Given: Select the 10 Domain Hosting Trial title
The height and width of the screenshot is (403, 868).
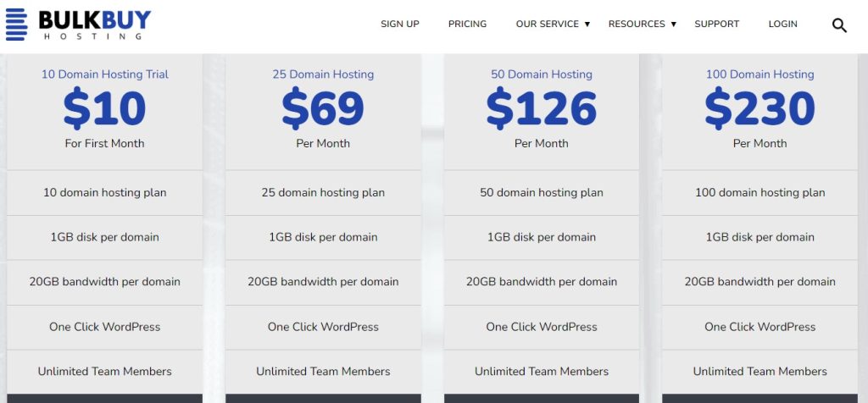Looking at the screenshot, I should tap(105, 75).
